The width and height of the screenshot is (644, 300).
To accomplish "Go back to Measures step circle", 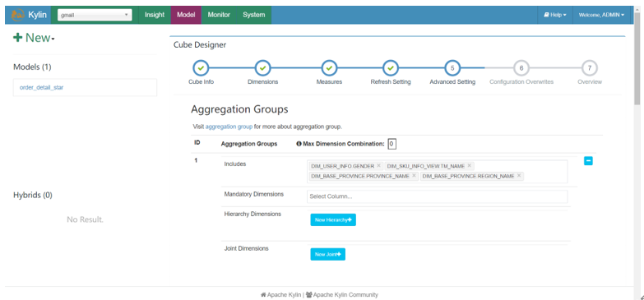I will point(329,68).
